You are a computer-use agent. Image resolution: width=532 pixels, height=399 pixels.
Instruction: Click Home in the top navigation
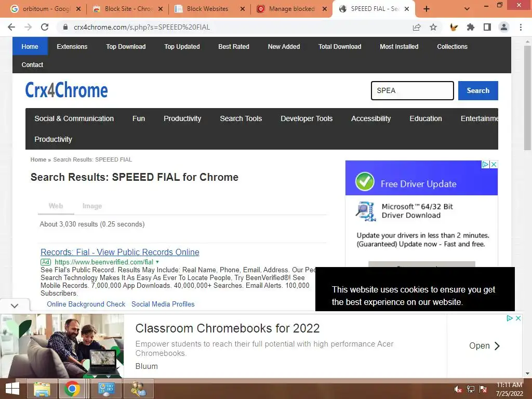pyautogui.click(x=30, y=46)
